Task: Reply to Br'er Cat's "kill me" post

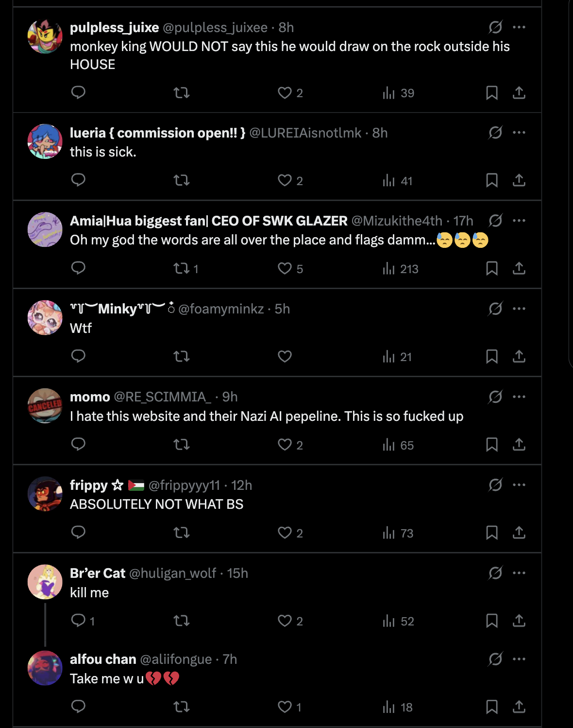Action: click(x=78, y=621)
